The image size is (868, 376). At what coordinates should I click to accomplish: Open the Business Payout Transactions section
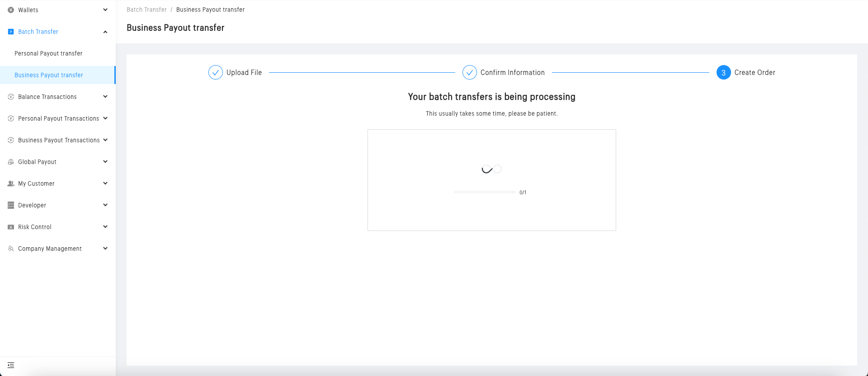click(59, 140)
